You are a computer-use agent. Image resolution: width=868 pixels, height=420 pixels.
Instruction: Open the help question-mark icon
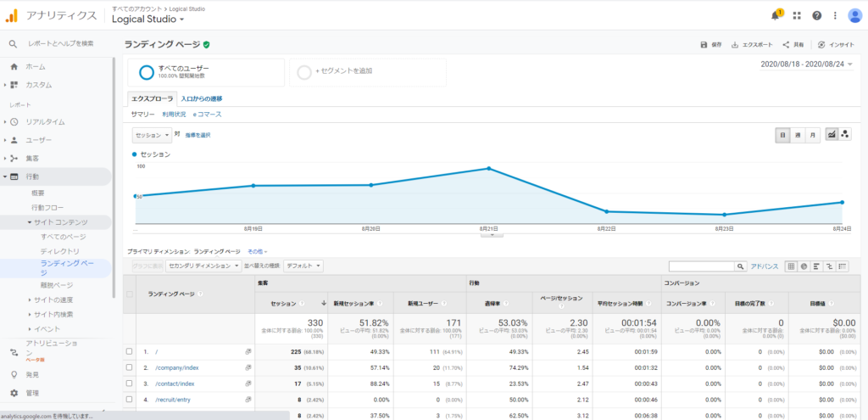[816, 15]
